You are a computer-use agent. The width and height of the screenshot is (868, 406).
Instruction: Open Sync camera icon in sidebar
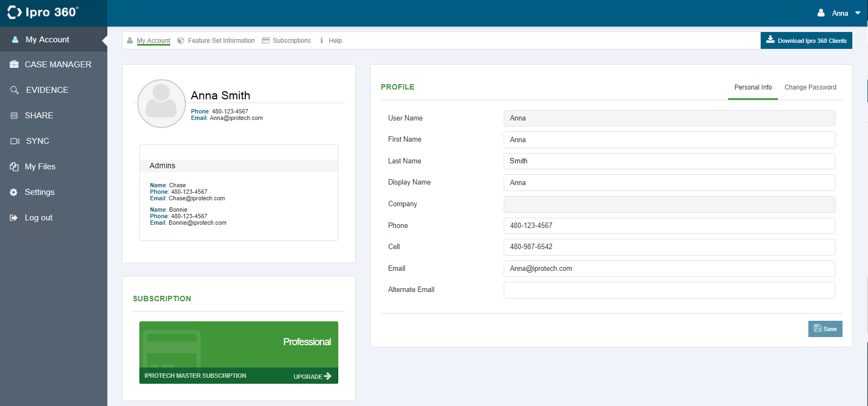pyautogui.click(x=15, y=141)
